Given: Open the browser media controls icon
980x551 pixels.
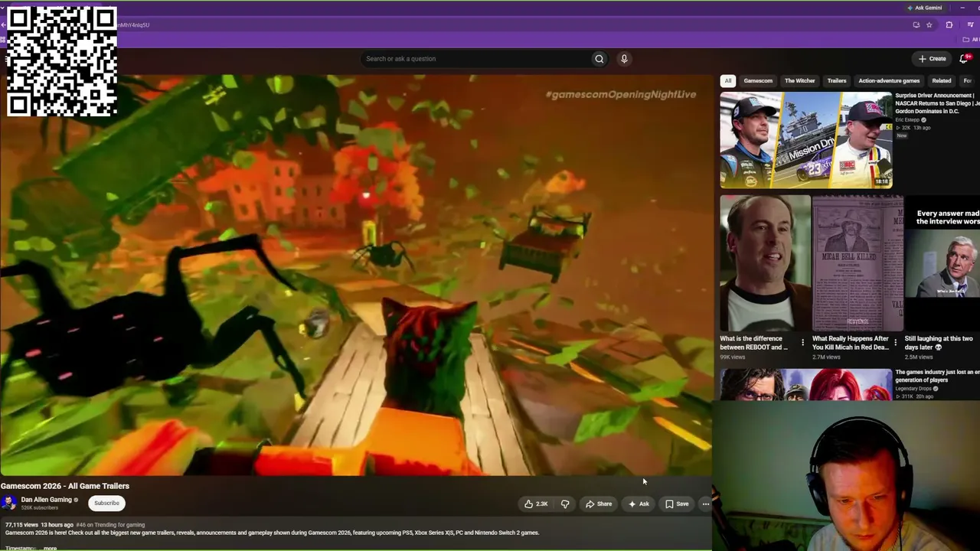Looking at the screenshot, I should 970,24.
